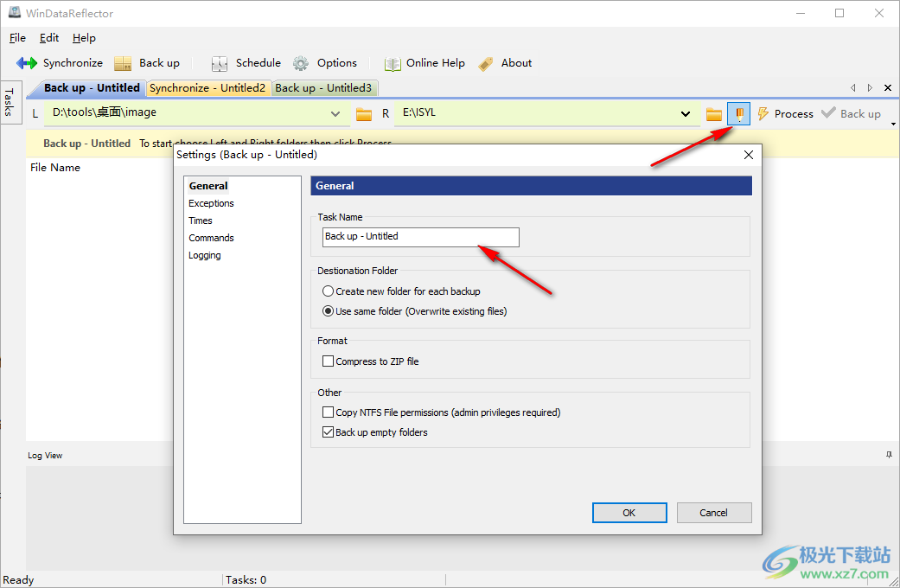
Task: Enable Compress to ZIP file
Action: 329,361
